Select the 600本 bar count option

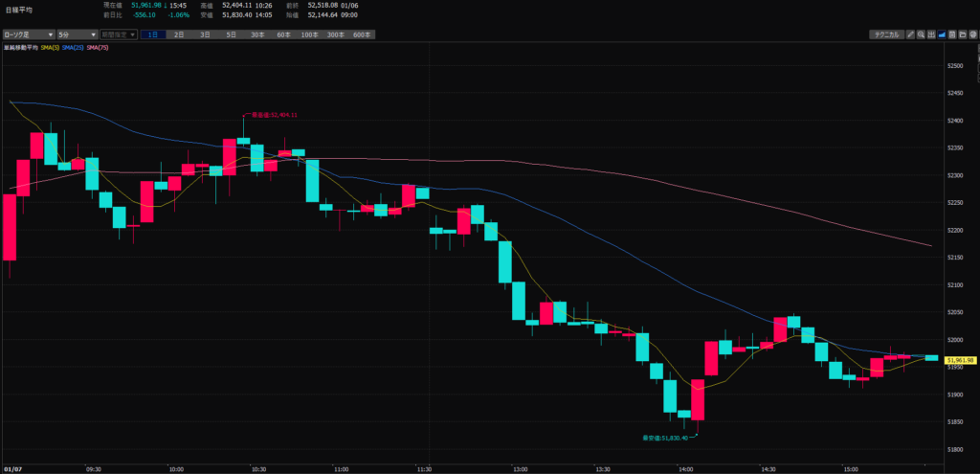[x=362, y=34]
